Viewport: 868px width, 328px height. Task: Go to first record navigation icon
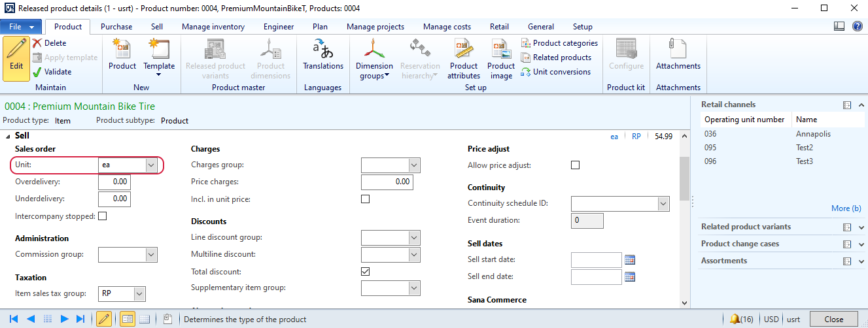point(14,319)
